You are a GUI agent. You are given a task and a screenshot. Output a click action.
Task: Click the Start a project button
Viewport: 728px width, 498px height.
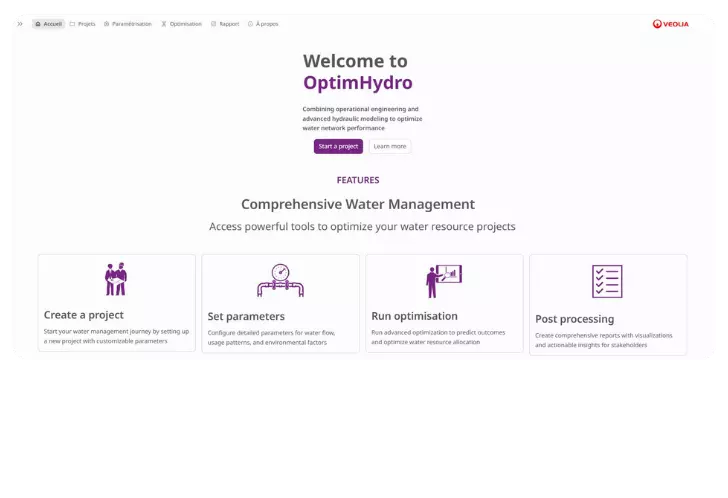tap(338, 146)
